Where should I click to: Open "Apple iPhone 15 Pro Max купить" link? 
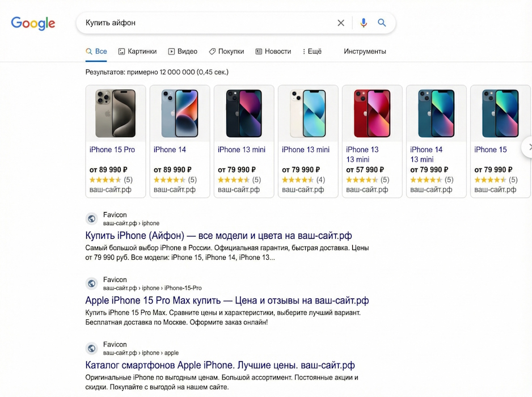[227, 301]
